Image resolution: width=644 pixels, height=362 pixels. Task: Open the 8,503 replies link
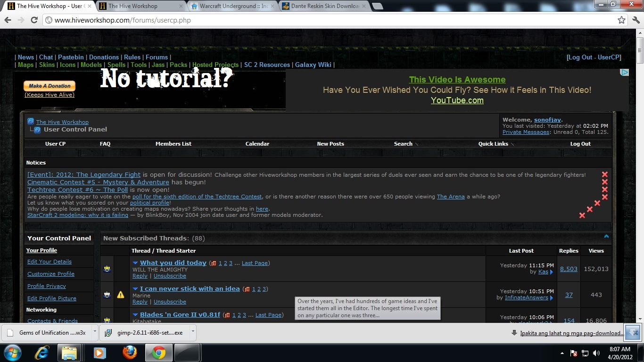point(569,269)
